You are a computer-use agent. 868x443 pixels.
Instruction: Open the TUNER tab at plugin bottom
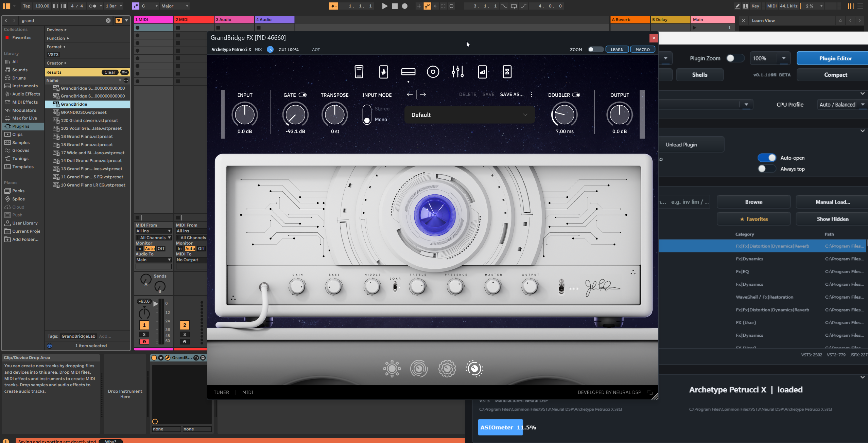coord(221,392)
